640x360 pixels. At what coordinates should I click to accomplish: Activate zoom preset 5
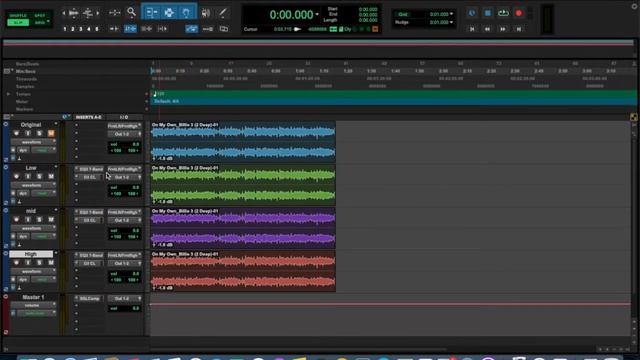click(97, 29)
